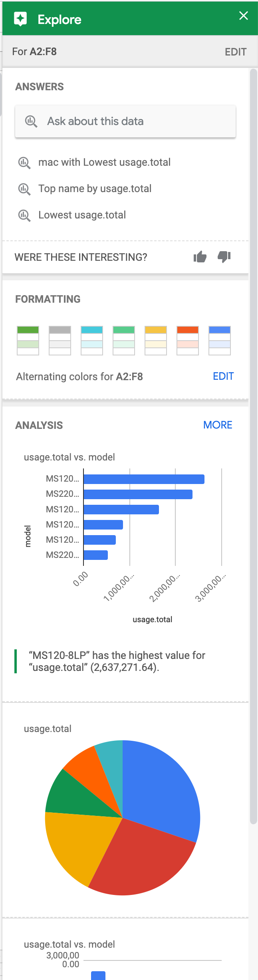Click the Explore sparkle logo icon
258x980 pixels.
pyautogui.click(x=20, y=17)
